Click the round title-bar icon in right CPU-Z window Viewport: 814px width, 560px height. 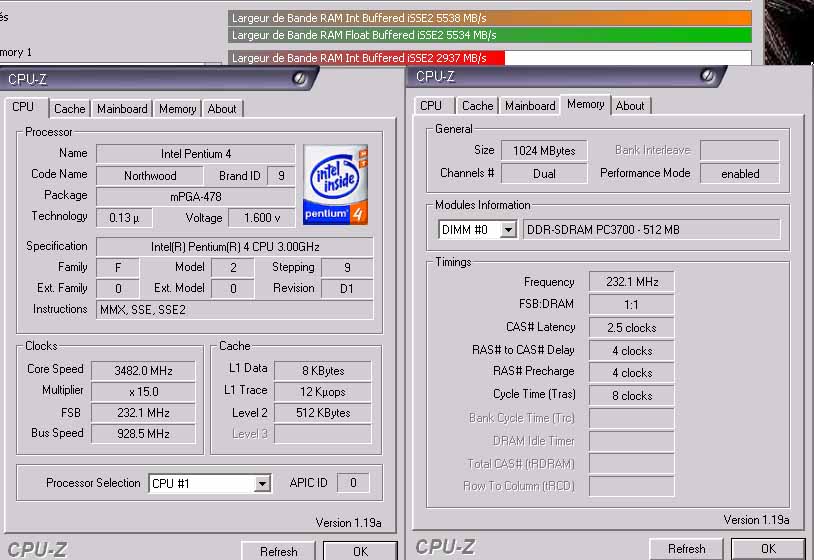707,76
